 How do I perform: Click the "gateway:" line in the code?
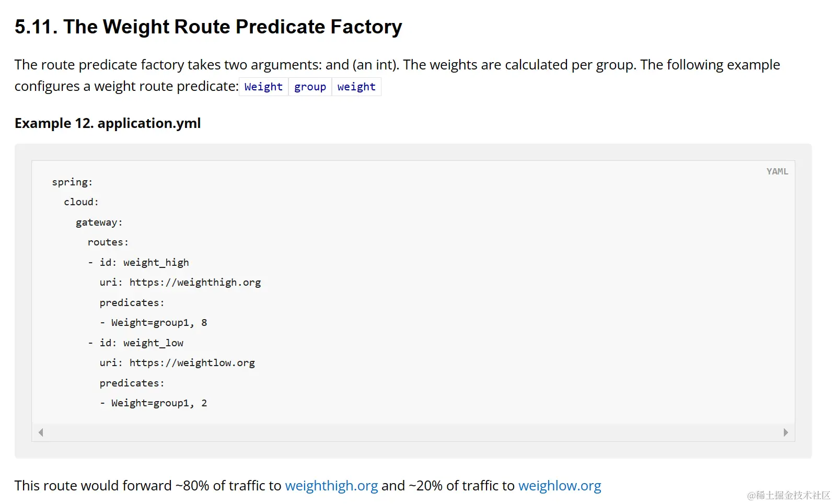click(99, 222)
